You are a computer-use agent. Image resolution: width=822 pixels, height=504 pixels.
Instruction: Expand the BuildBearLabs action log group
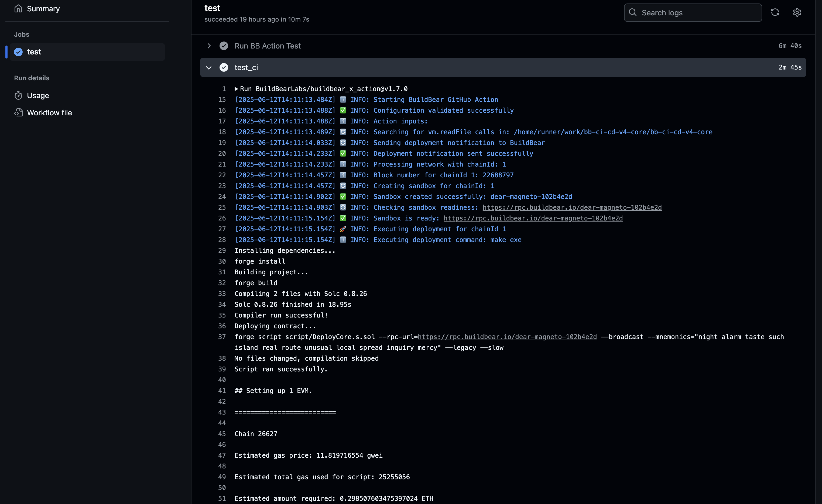tap(236, 89)
